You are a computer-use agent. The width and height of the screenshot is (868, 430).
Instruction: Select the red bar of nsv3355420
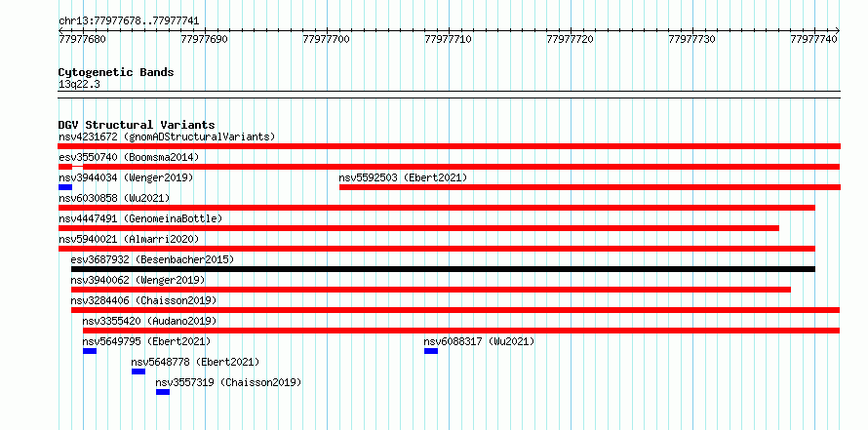(461, 331)
